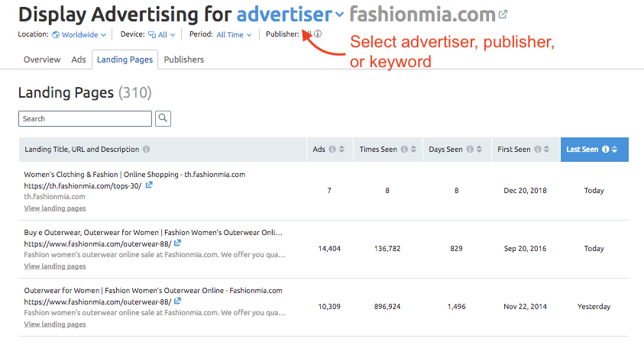View landing pages for th.fashionmia.com row
Image resolution: width=644 pixels, height=345 pixels.
tap(55, 208)
